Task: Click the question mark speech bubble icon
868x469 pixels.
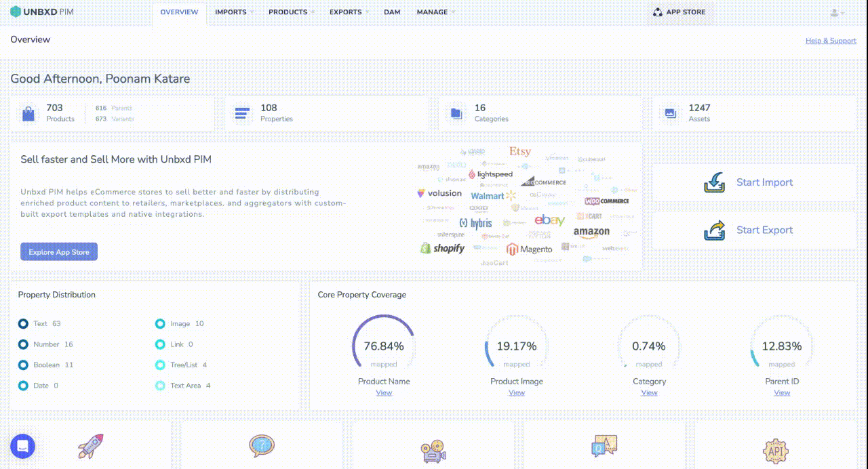Action: tap(261, 446)
